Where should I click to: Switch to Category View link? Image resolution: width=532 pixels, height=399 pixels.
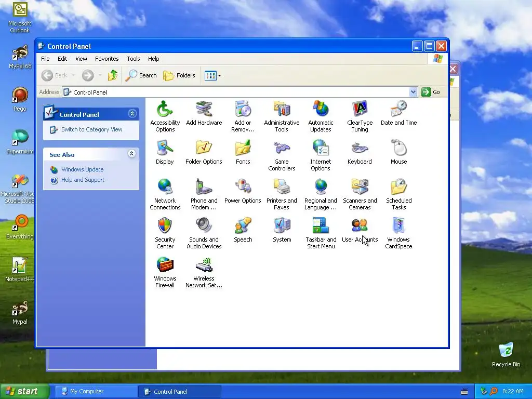pos(91,129)
